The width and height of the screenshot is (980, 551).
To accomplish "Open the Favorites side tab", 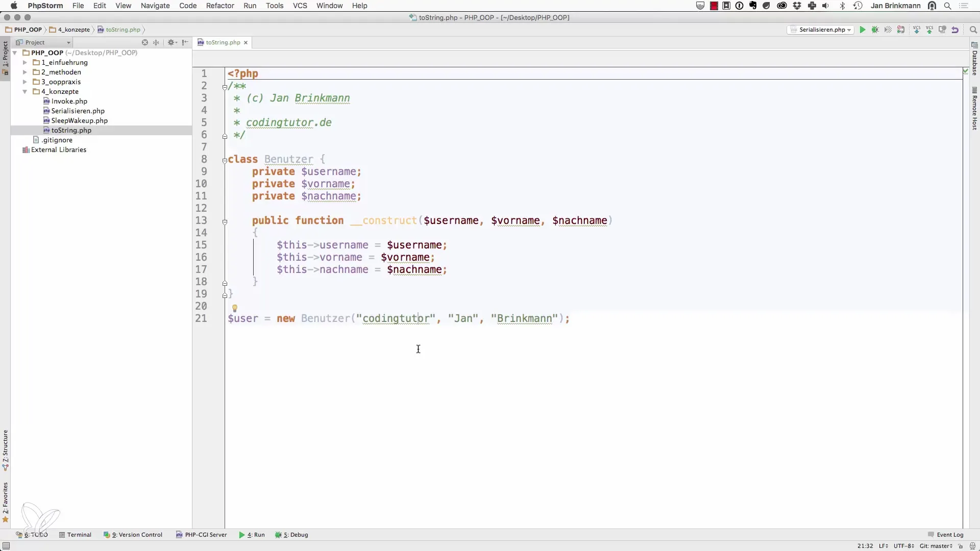I will (5, 503).
